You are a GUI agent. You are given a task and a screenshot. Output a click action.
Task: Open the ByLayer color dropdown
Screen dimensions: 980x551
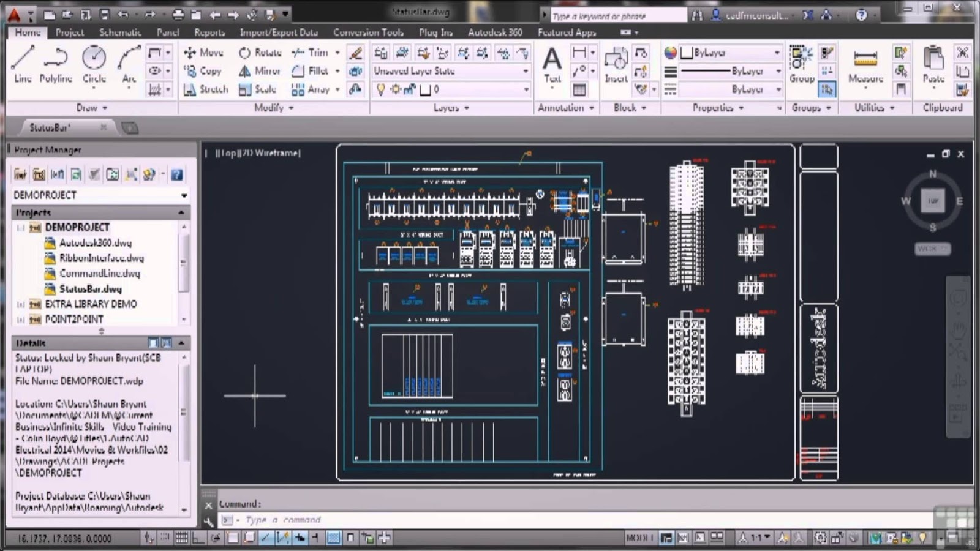coord(731,53)
